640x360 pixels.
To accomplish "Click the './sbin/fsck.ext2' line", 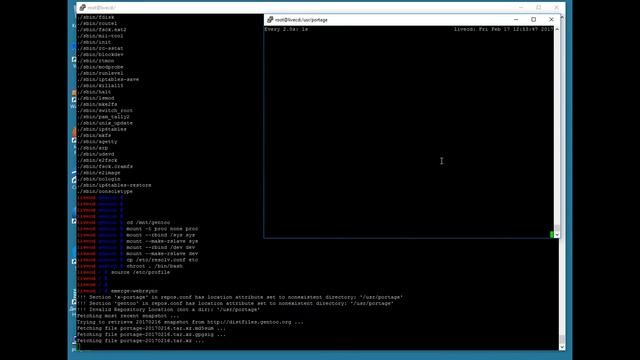I will [102, 29].
